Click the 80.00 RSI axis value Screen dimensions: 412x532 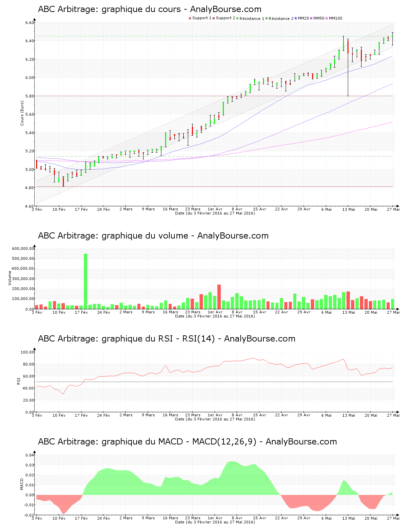(x=28, y=364)
